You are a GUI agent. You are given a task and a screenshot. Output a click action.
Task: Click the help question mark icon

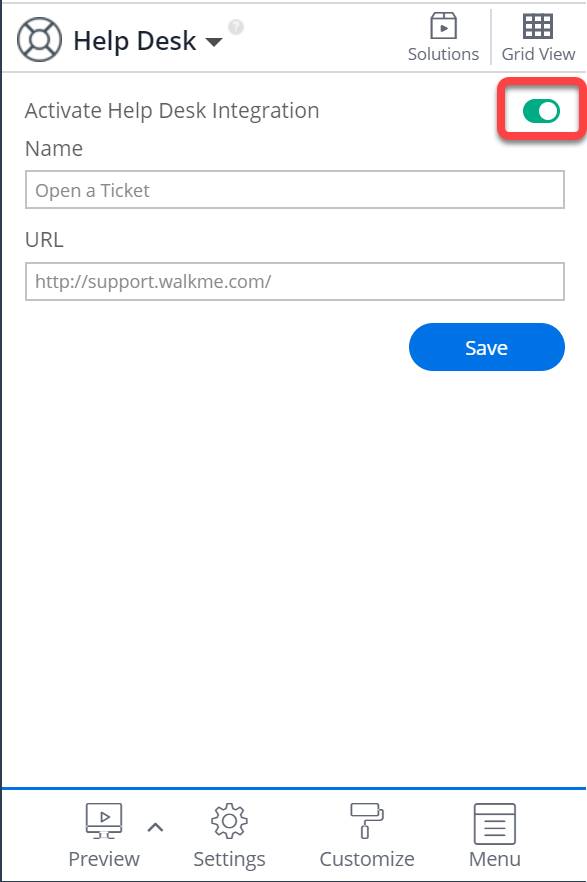coord(235,27)
